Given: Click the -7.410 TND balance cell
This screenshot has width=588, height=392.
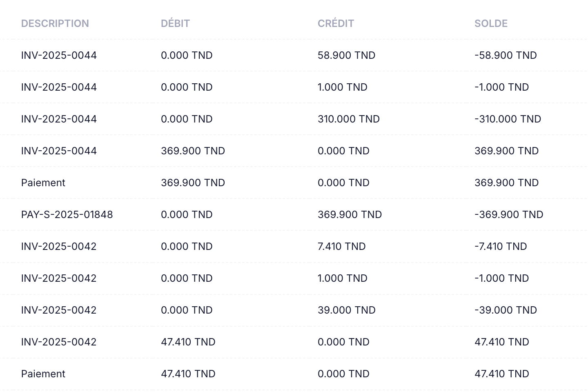Looking at the screenshot, I should click(501, 246).
